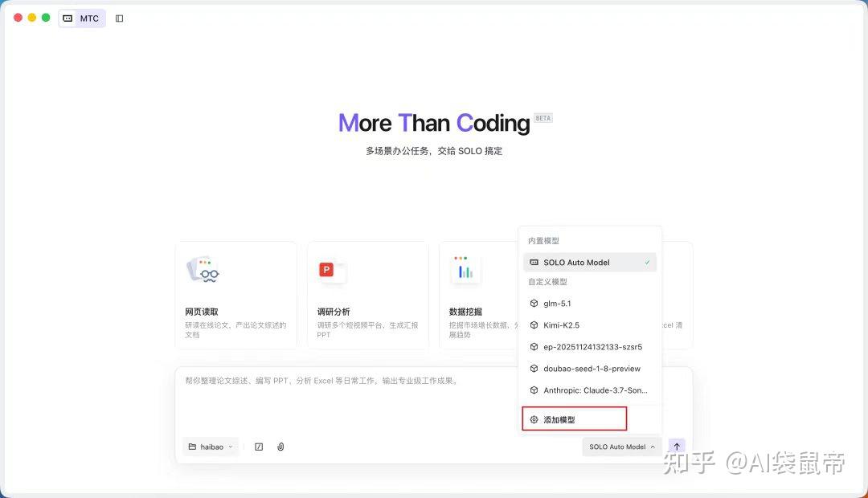This screenshot has height=498, width=868.
Task: Click the red PPT icon on 调研分析
Action: tap(326, 269)
